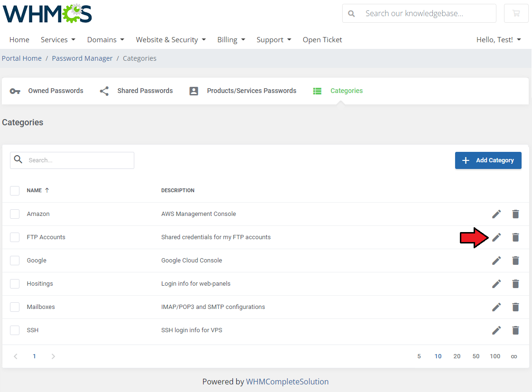This screenshot has width=532, height=392.
Task: Select the Google row checkbox
Action: tap(15, 261)
